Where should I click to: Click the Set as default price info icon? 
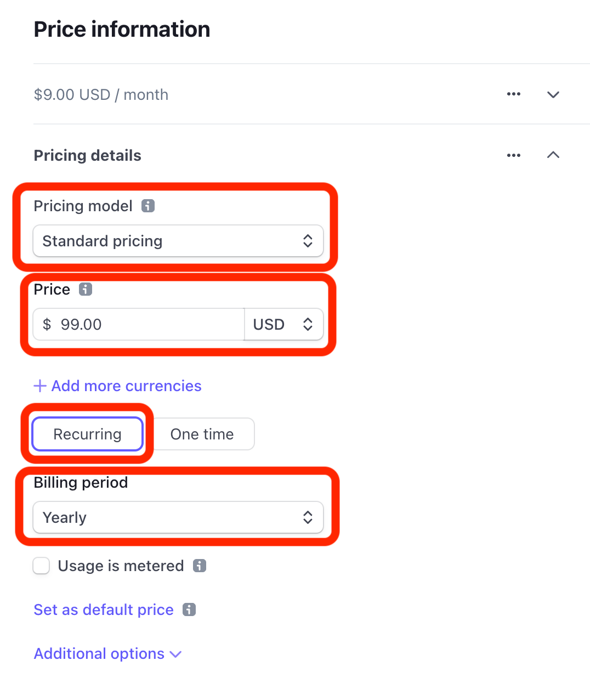[189, 609]
